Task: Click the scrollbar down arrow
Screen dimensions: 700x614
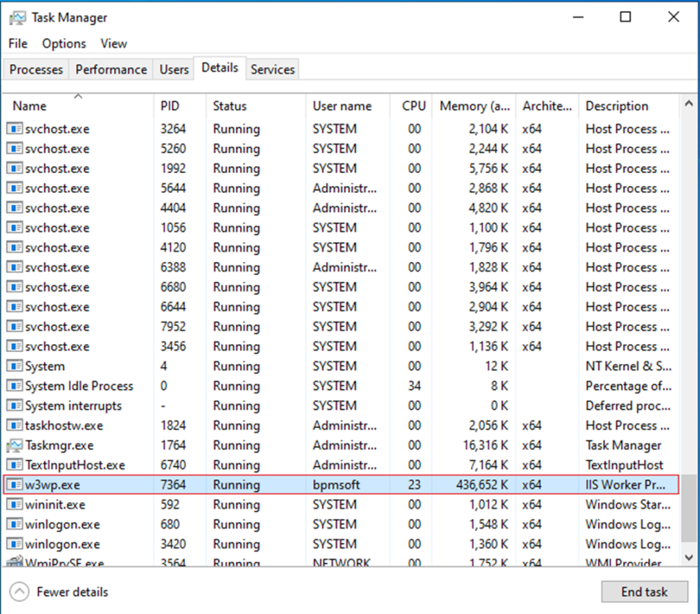Action: [x=689, y=557]
